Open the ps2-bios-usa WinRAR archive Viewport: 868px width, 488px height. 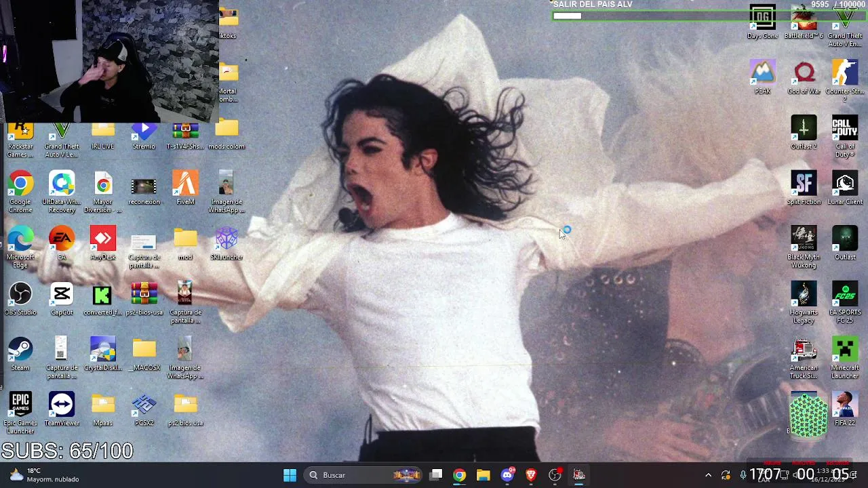pos(144,299)
